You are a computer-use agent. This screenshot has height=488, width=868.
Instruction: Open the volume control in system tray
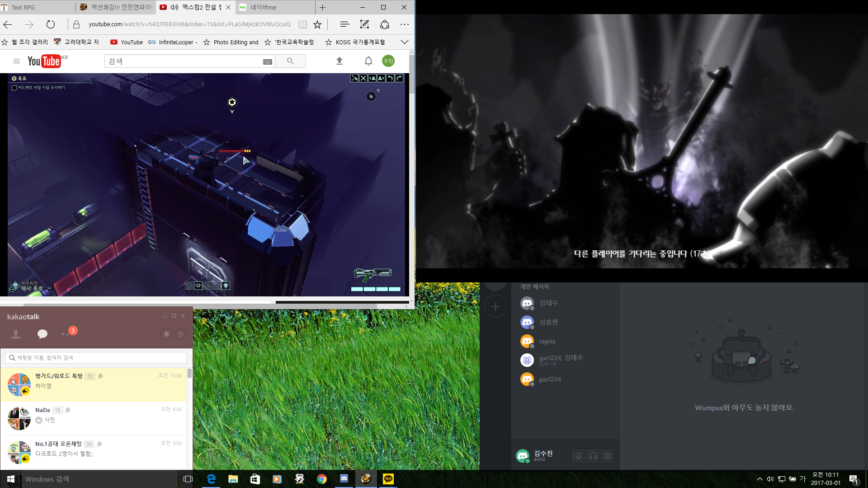click(x=770, y=479)
